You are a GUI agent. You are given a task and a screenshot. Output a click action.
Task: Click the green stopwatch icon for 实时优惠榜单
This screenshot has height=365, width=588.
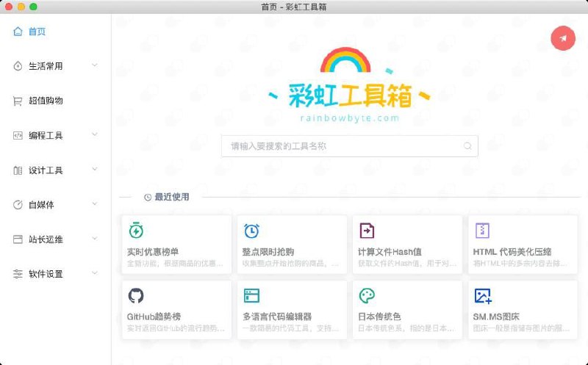pyautogui.click(x=136, y=230)
